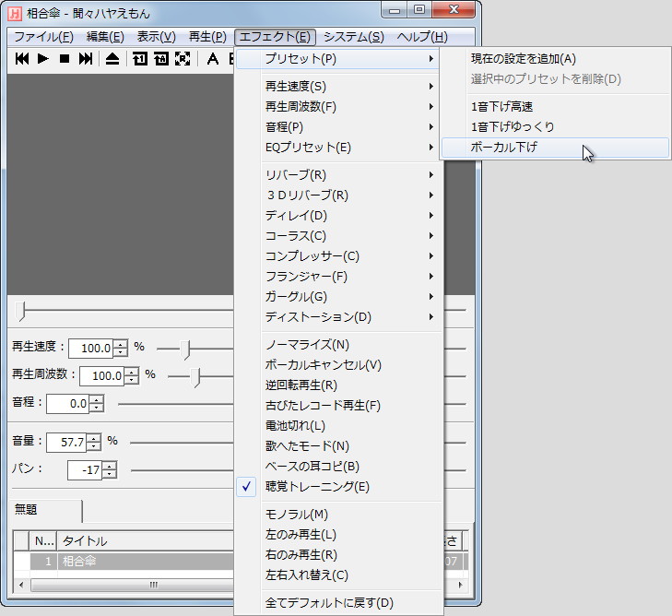Expand the 再生速度(S) submenu
The image size is (672, 616).
339,86
